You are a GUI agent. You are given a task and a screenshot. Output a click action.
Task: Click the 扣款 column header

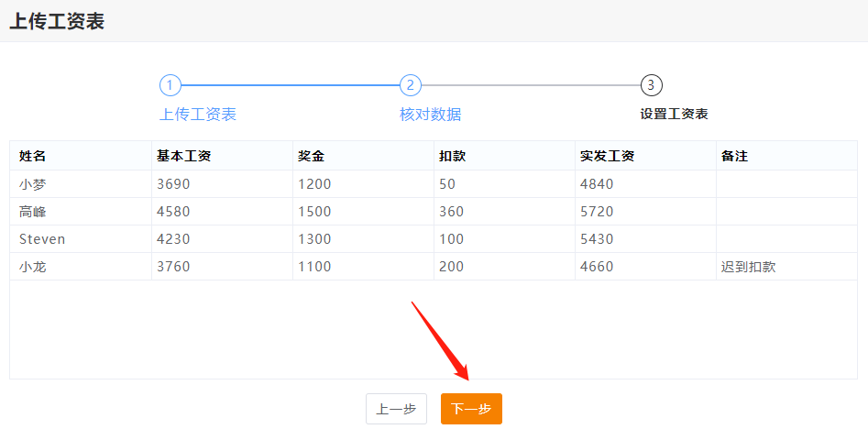click(453, 156)
